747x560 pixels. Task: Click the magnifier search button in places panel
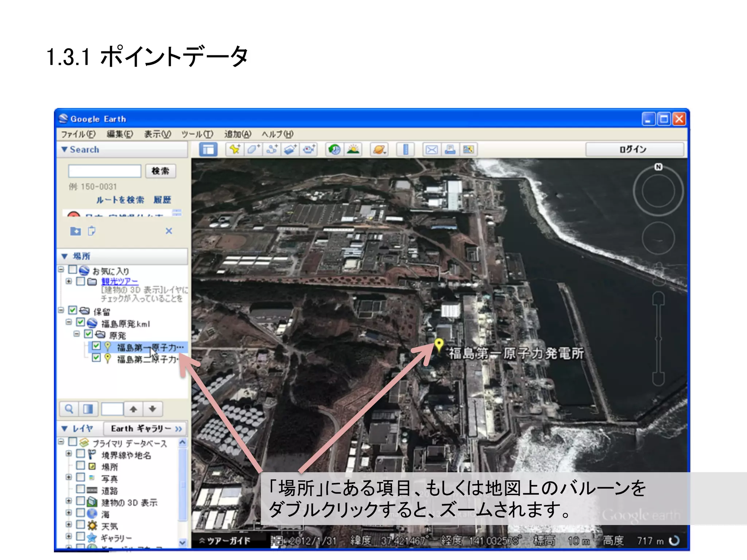click(69, 409)
